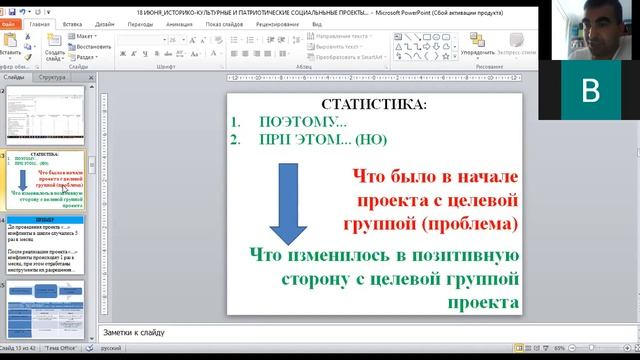Select the 5-point Star shape

(446, 56)
